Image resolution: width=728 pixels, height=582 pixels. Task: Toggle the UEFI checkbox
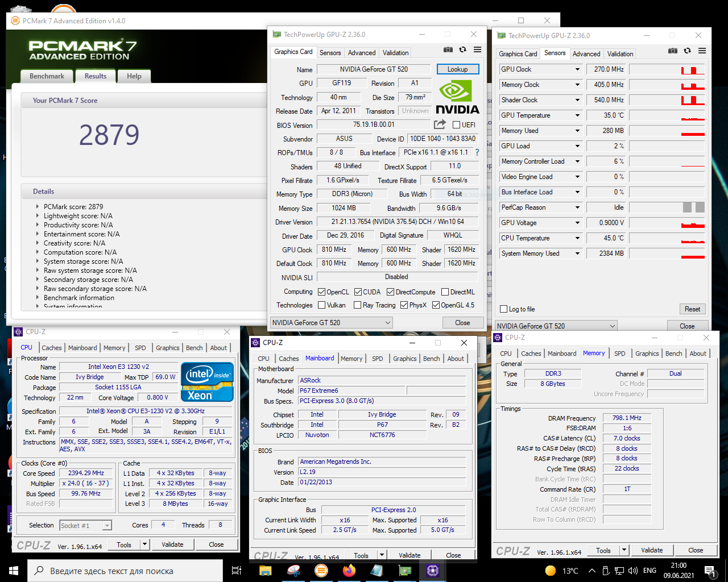point(456,124)
